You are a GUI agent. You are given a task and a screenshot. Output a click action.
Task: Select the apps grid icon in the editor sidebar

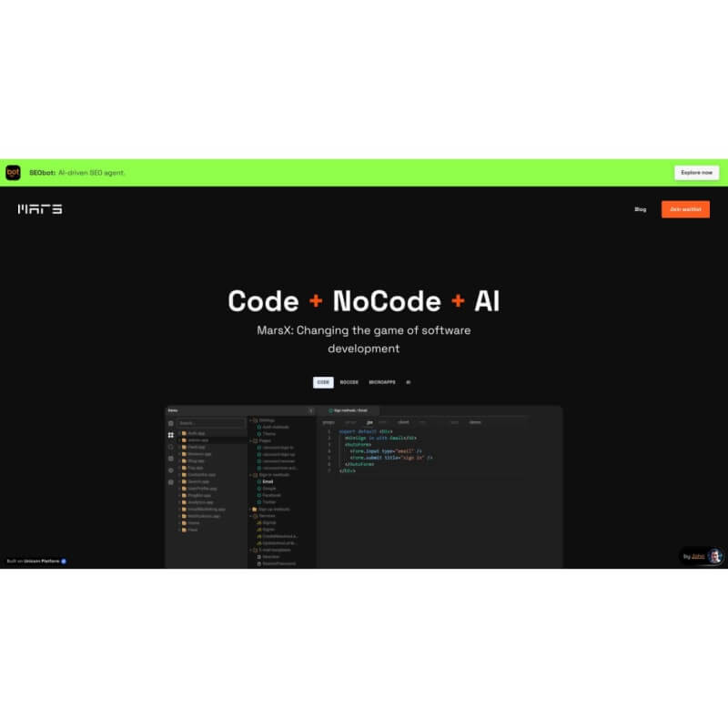click(171, 435)
